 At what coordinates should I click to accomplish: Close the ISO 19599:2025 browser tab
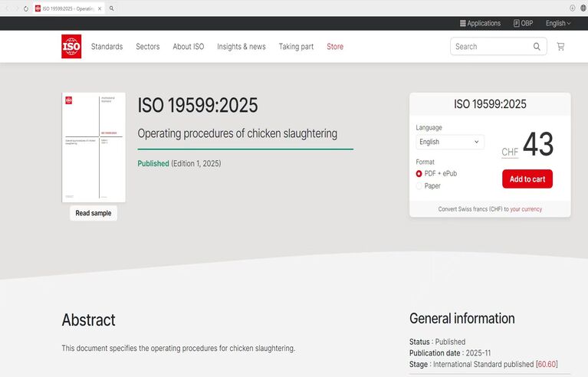100,8
